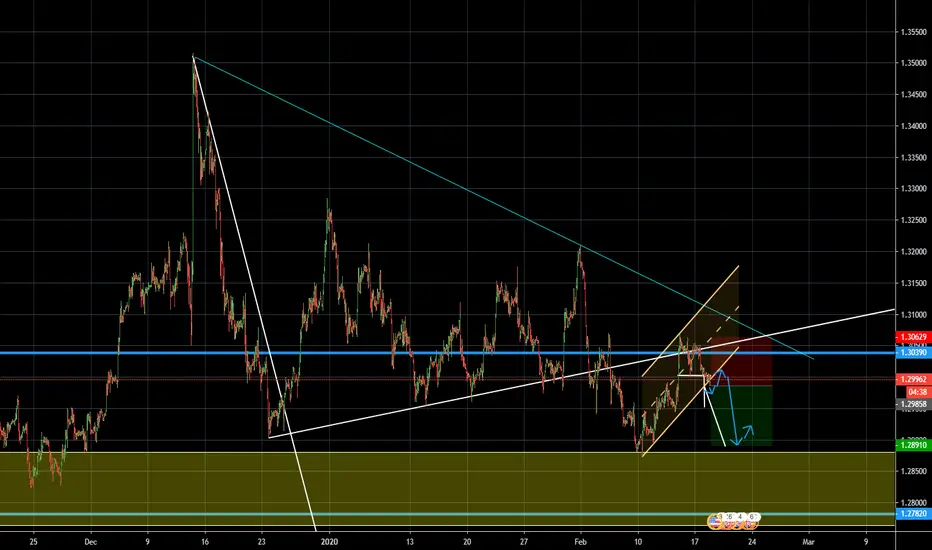Click the 1.35000 price axis tick
Screen dimensions: 932x550
click(914, 63)
